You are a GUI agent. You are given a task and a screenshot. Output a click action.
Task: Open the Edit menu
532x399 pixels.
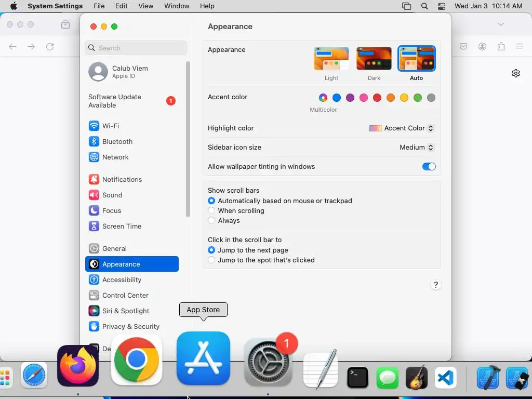122,6
